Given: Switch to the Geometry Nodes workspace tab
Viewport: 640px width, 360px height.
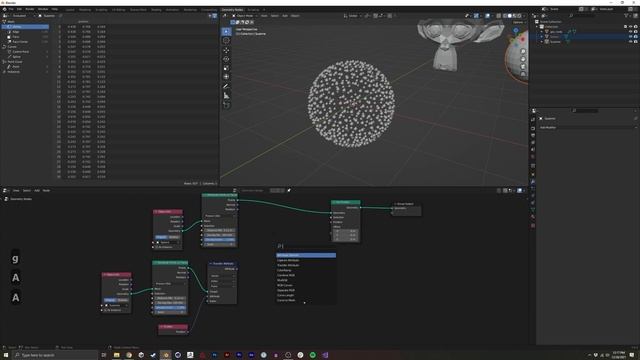Looking at the screenshot, I should (232, 9).
